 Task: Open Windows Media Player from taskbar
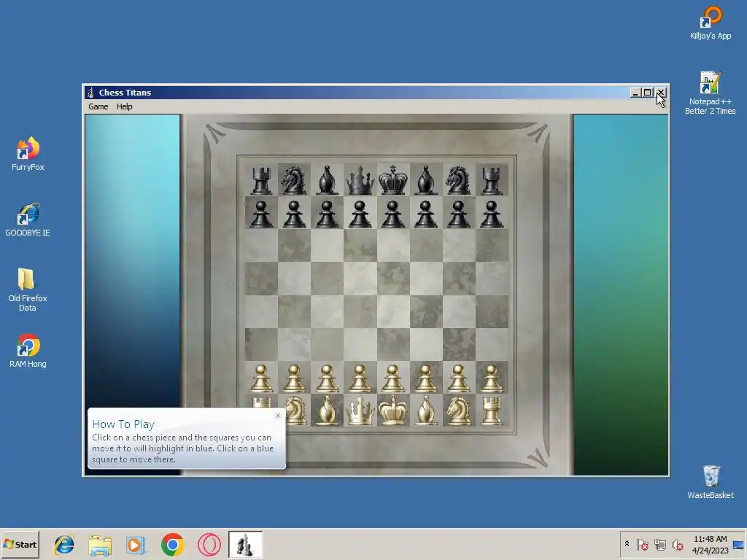pos(136,545)
